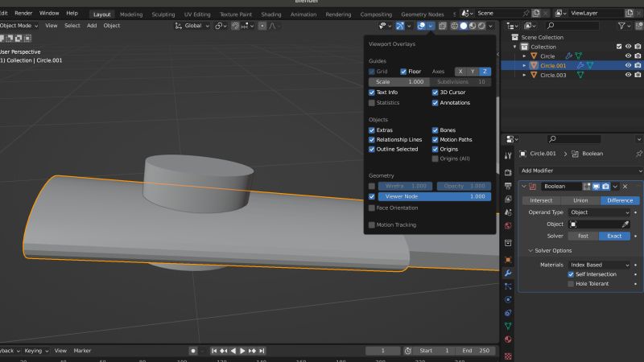This screenshot has width=644, height=362.
Task: Jump to timeline end frame
Action: click(262, 351)
